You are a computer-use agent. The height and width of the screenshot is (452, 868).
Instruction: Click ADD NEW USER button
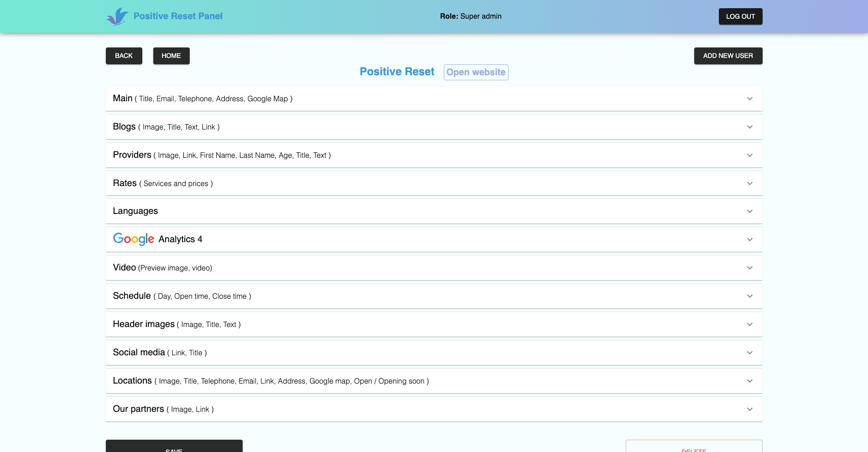coord(728,56)
